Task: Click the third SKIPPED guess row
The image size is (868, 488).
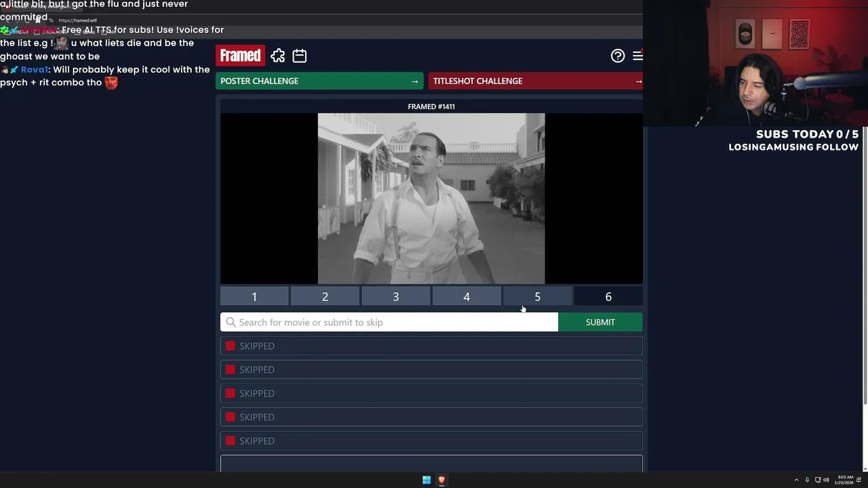Action: point(431,393)
